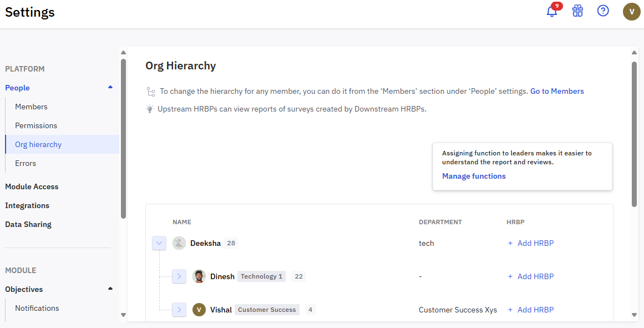Screen dimensions: 644x328
Task: Click the main panel vertical scrollbar
Action: 634,133
